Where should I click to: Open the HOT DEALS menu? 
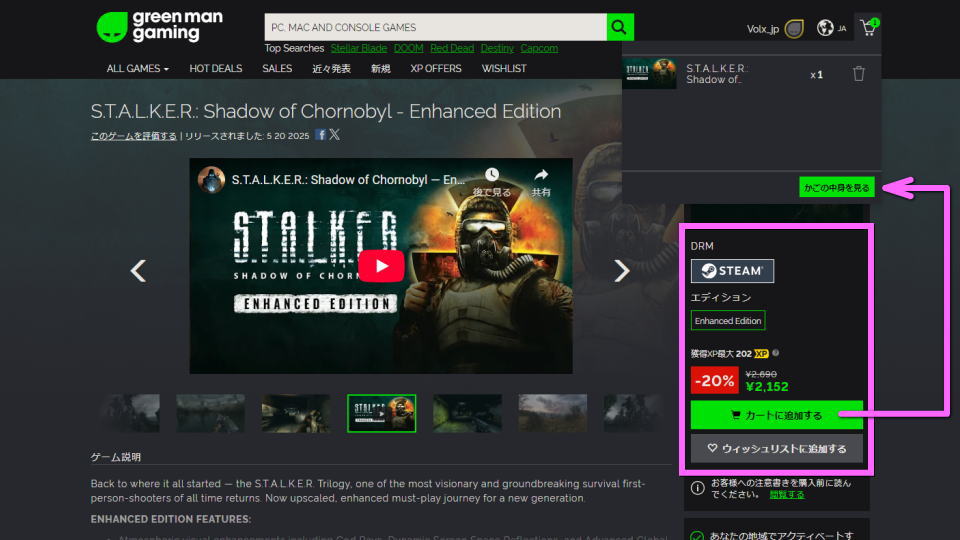(x=216, y=69)
